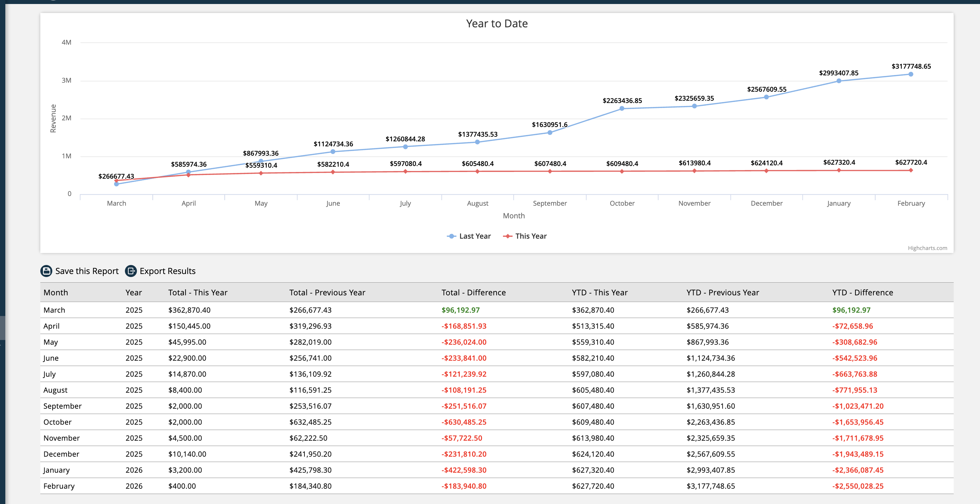980x504 pixels.
Task: Toggle the This Year legend series
Action: click(x=525, y=236)
